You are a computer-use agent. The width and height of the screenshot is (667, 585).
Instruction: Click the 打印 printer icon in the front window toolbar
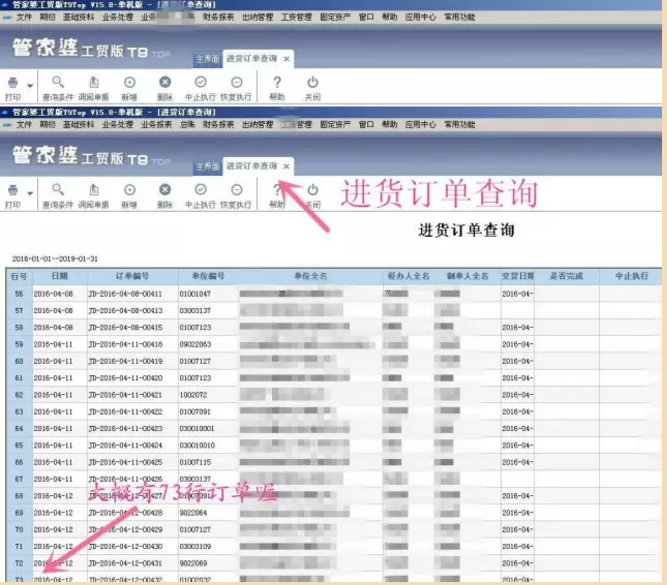pos(13,190)
